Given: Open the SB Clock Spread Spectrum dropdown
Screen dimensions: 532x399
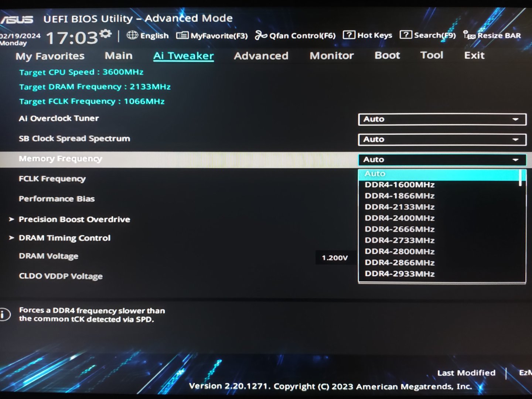Looking at the screenshot, I should point(442,140).
